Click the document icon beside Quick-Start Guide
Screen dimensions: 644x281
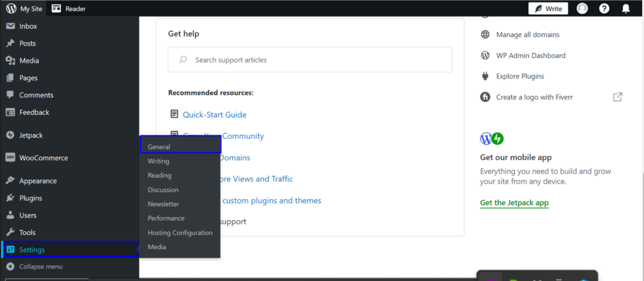click(x=174, y=114)
